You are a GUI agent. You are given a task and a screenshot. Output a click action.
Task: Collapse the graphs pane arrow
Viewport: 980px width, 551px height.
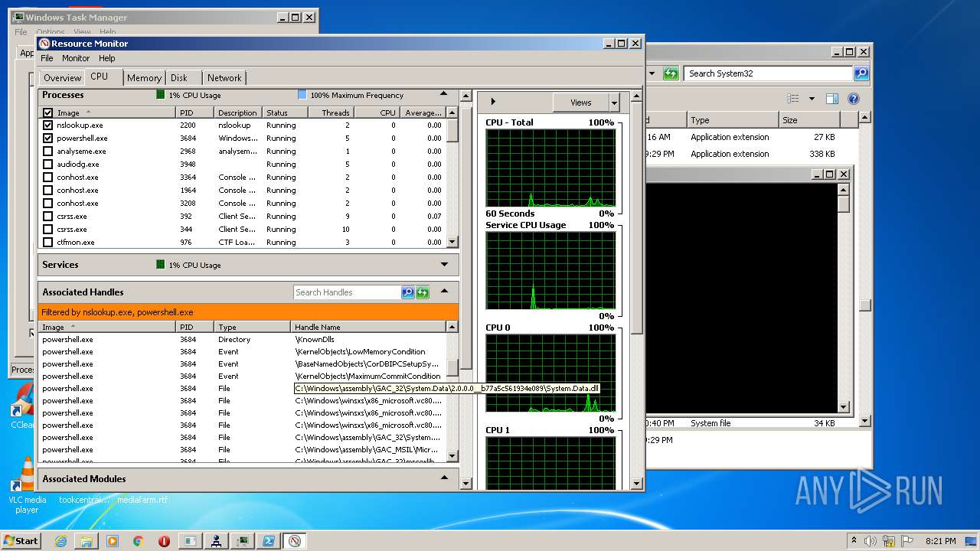(493, 102)
